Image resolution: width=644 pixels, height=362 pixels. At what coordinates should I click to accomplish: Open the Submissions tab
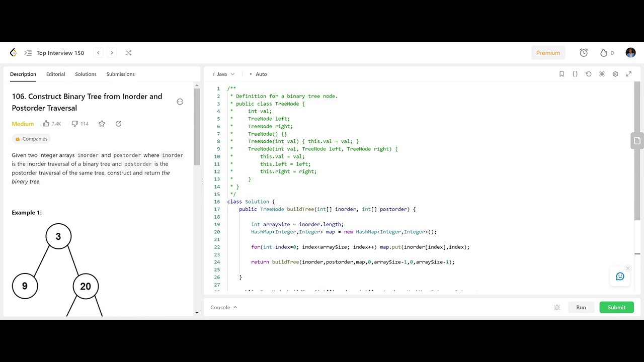point(120,74)
